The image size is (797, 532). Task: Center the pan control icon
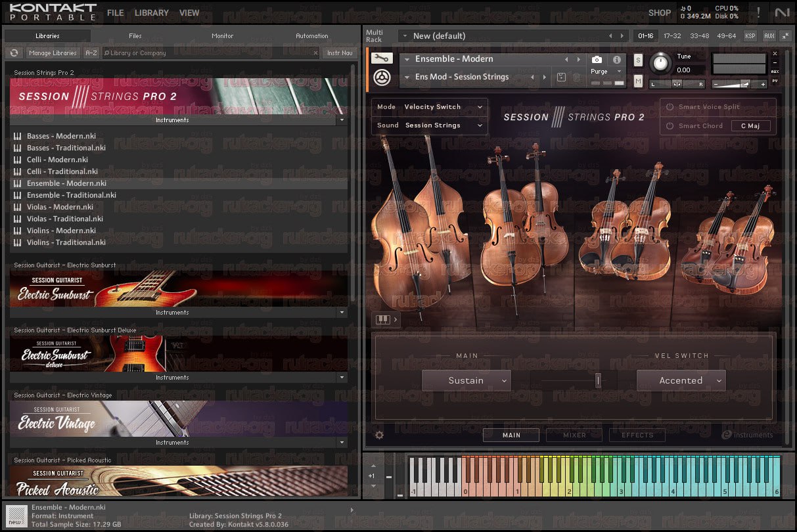[x=677, y=84]
